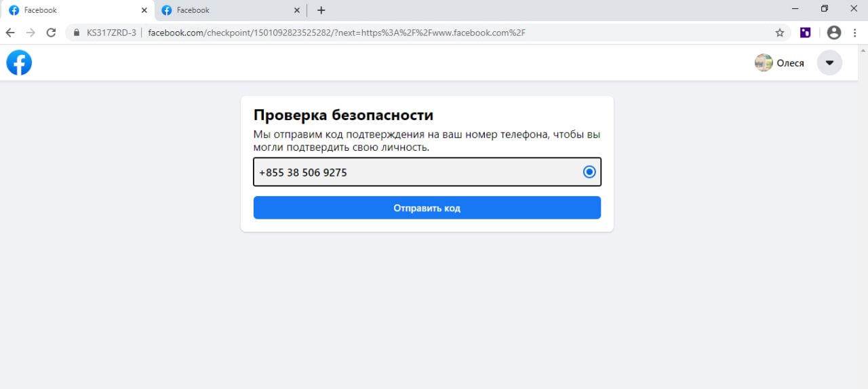Select the +855 38 506 9275 radio button
Screen dimensions: 868x389
[x=589, y=172]
